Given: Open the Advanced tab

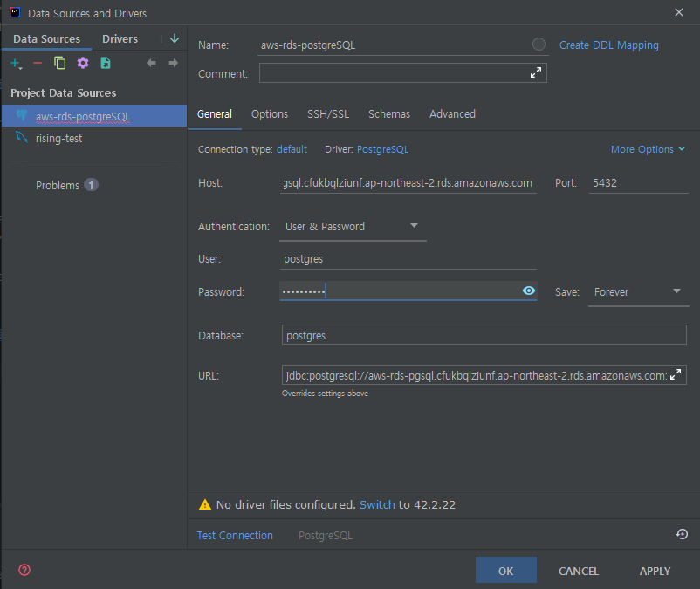Looking at the screenshot, I should (452, 114).
